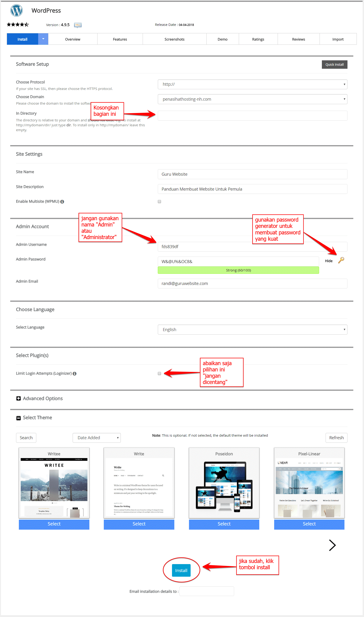
Task: Select the Write theme
Action: coord(139,524)
